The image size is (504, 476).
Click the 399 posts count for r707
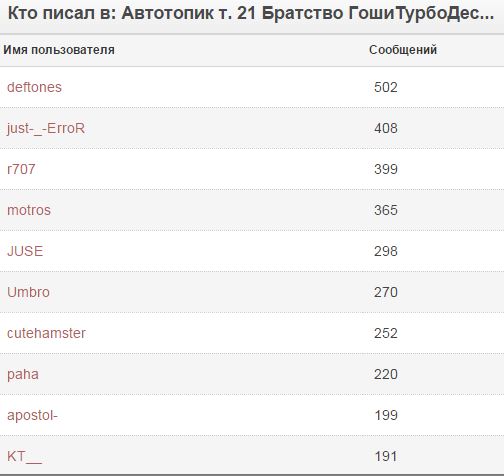(x=386, y=169)
